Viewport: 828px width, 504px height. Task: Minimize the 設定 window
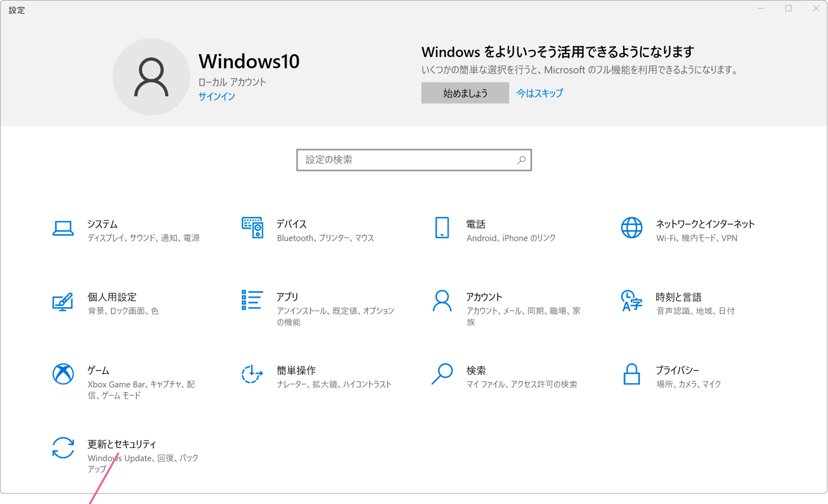(761, 9)
